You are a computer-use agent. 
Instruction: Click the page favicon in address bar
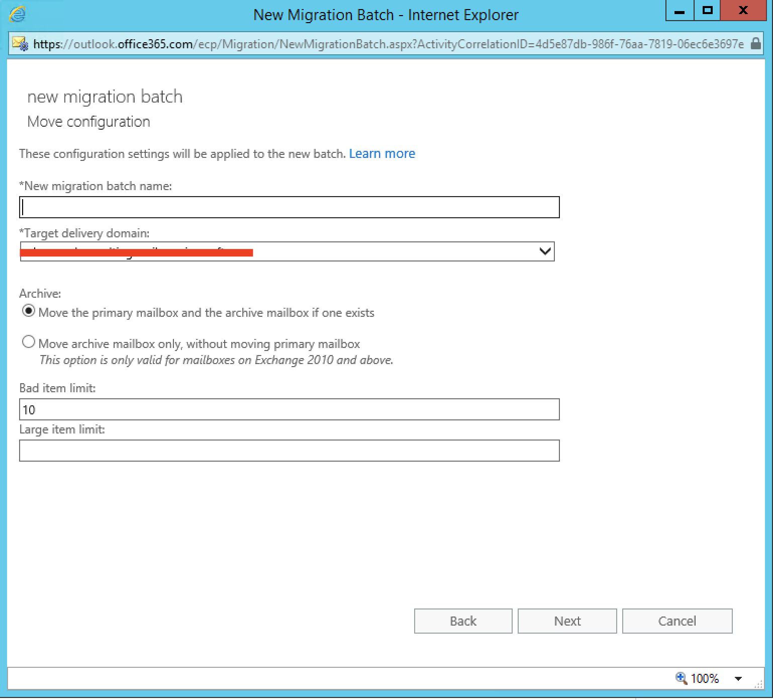point(20,44)
